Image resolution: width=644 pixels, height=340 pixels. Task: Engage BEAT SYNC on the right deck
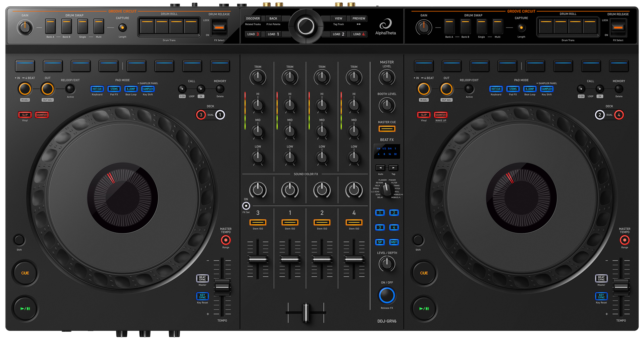click(x=601, y=278)
